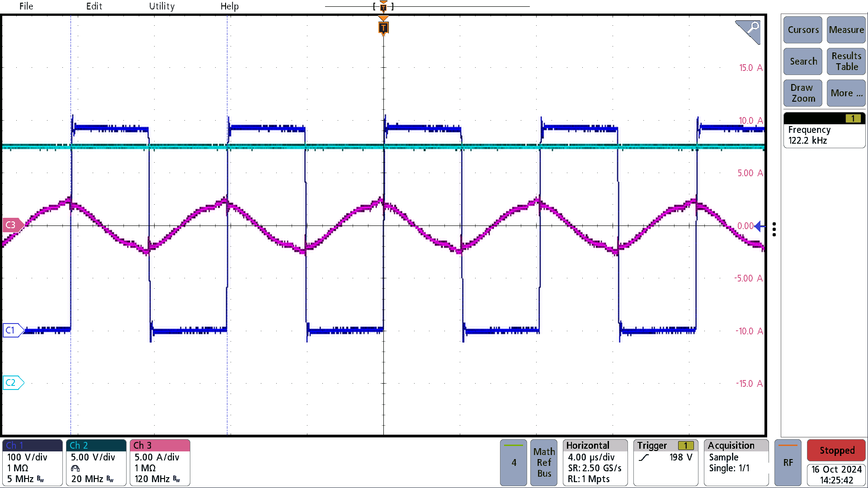Screen dimensions: 868x488
Task: Click the trigger level arrow on right edge
Action: (760, 226)
